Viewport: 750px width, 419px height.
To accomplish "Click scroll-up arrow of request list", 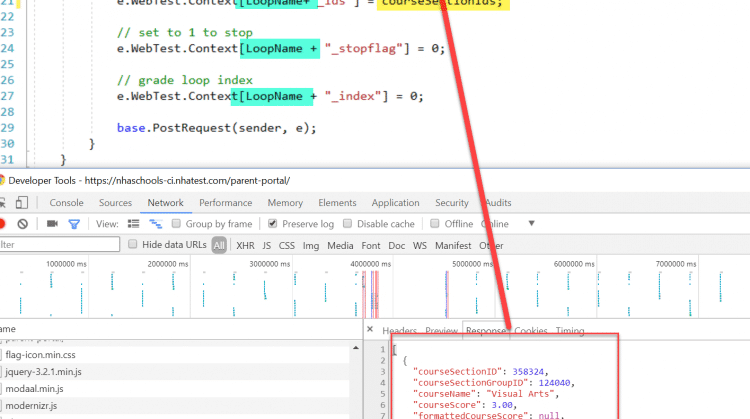I will [355, 348].
